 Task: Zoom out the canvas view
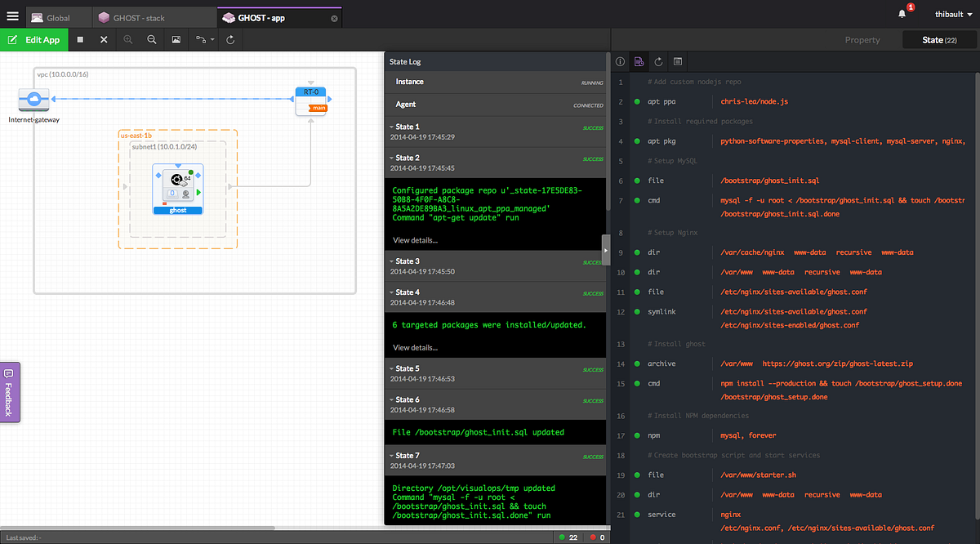coord(152,39)
